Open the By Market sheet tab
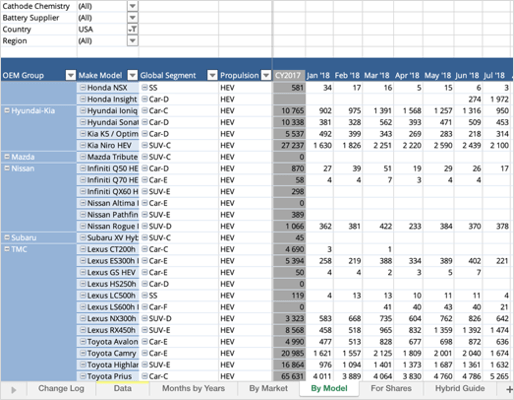This screenshot has height=400, width=514. 268,388
